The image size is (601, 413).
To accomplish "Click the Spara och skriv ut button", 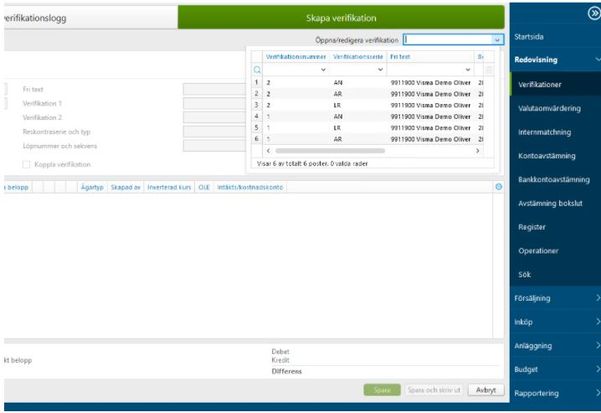I will click(434, 390).
